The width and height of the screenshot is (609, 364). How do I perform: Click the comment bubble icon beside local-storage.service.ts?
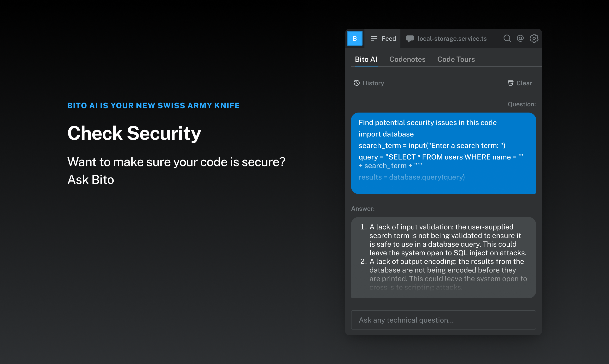410,39
